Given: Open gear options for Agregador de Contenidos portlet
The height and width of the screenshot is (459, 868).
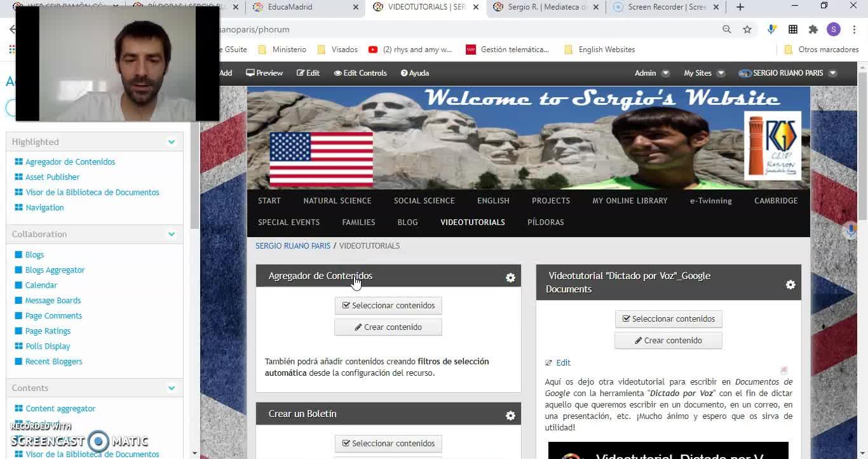Looking at the screenshot, I should tap(510, 277).
